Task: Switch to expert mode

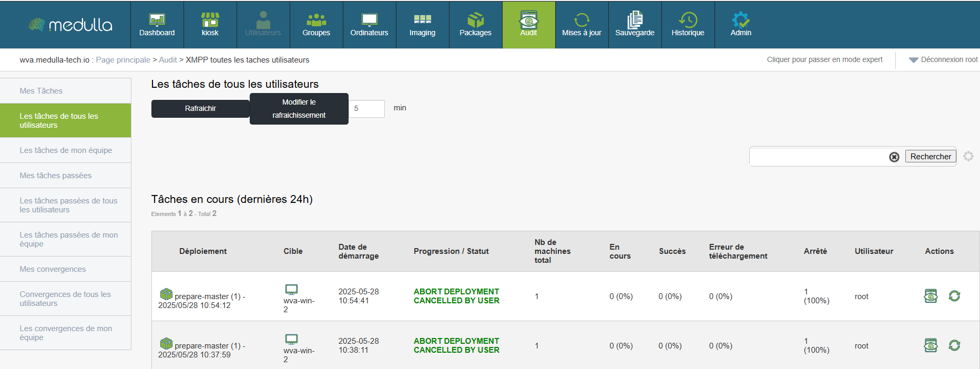Action: click(824, 59)
